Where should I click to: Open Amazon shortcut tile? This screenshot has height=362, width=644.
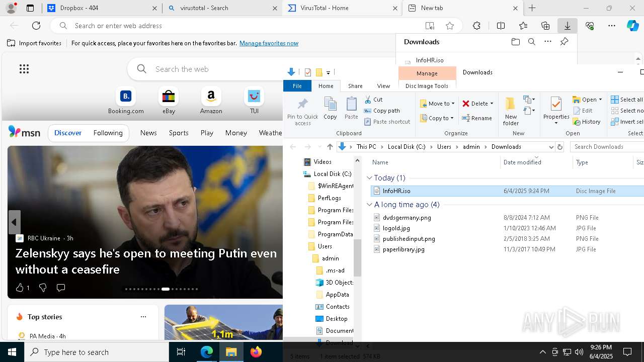pos(211,101)
